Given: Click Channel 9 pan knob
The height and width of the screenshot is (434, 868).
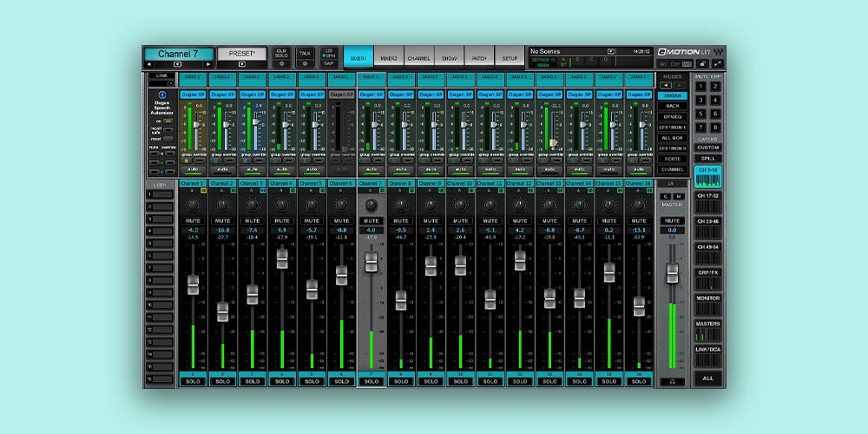Looking at the screenshot, I should pos(431,205).
